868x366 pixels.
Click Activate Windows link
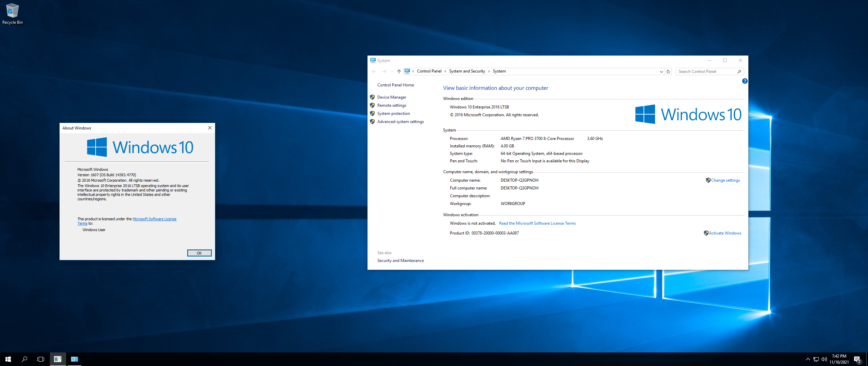(x=725, y=233)
